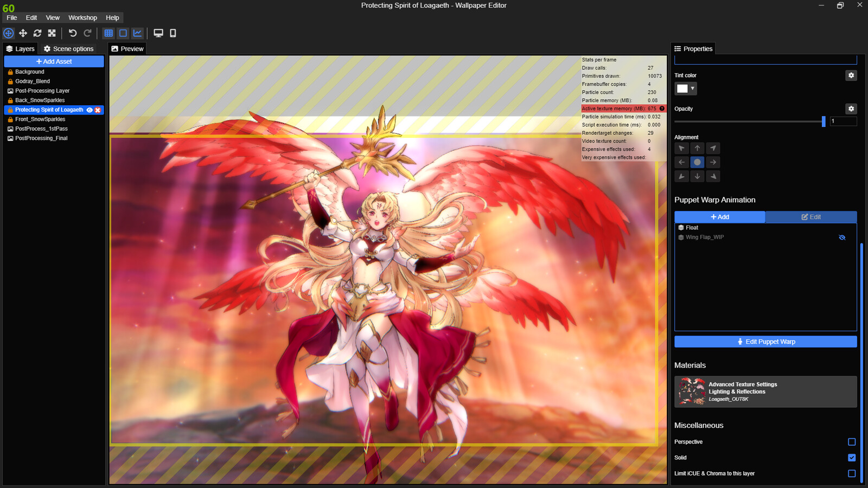The height and width of the screenshot is (488, 868).
Task: Click the Edit Puppet Warp button
Action: [x=765, y=342]
